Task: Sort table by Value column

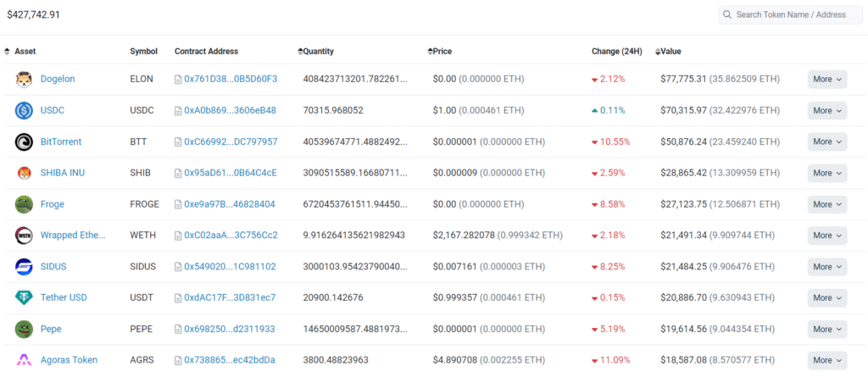Action: pos(668,52)
